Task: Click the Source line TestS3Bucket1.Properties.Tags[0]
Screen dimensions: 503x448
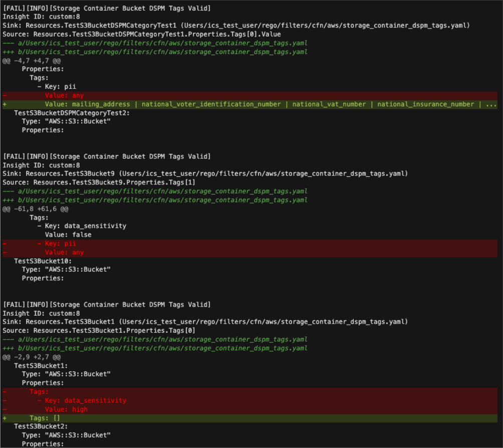Action: coord(99,330)
